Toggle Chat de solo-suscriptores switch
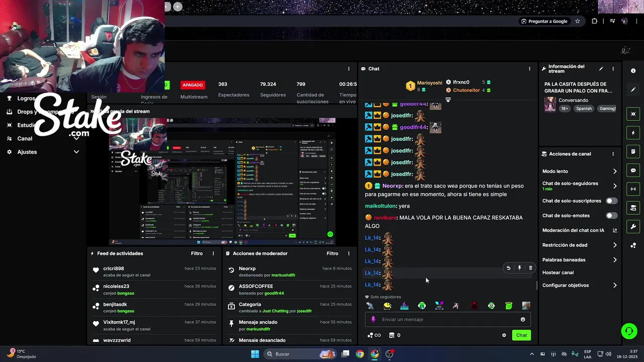Viewport: 644px width, 362px height. (x=611, y=201)
